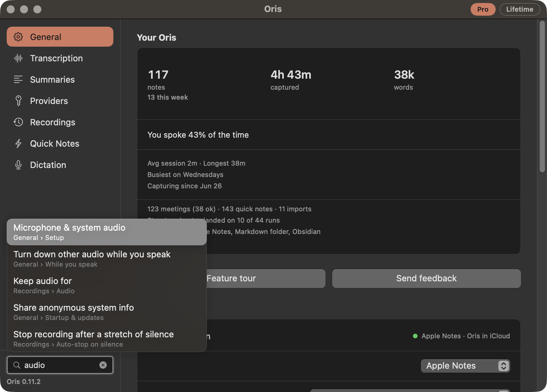The image size is (547, 392).
Task: Clear the audio search with the x icon
Action: point(103,365)
